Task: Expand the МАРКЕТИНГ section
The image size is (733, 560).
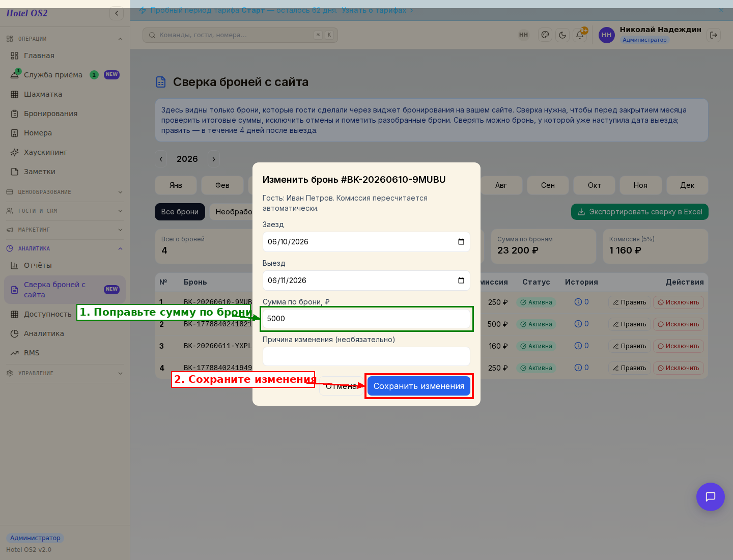Action: point(65,230)
